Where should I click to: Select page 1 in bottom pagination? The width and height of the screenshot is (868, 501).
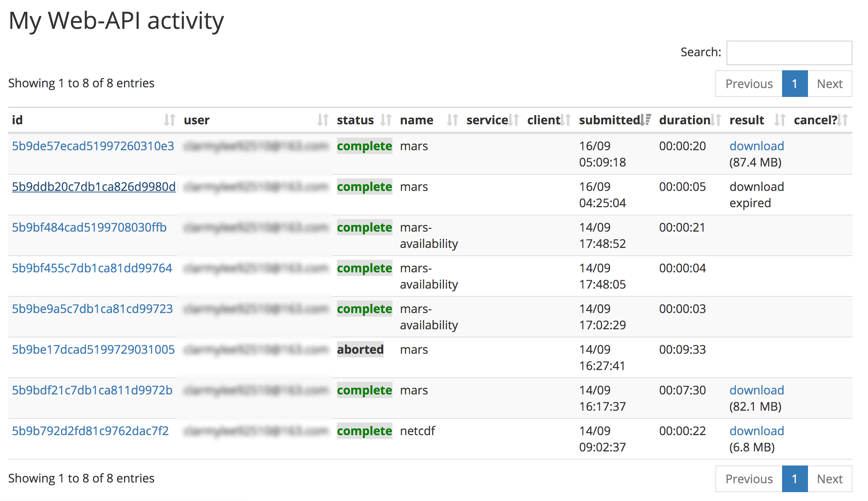[795, 479]
